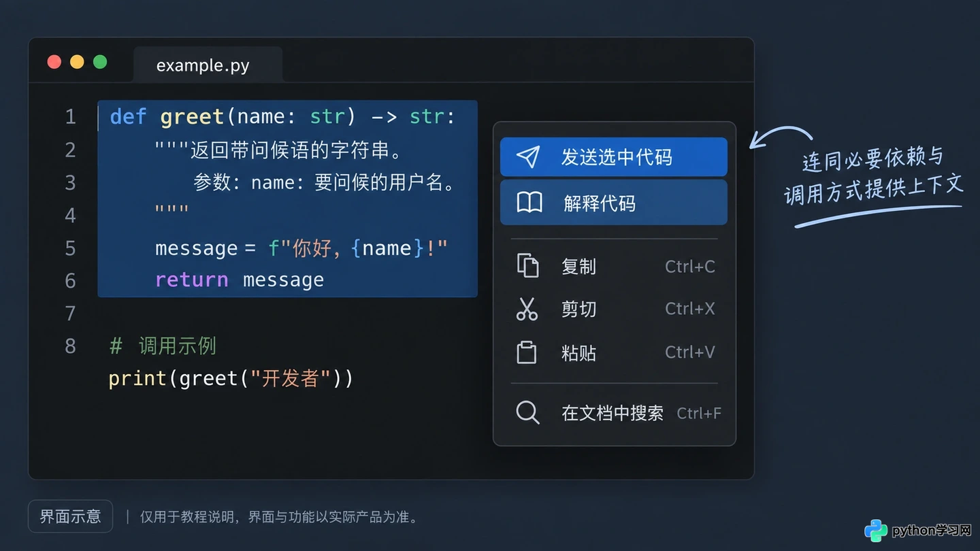The width and height of the screenshot is (980, 551).
Task: Click the print(greet("开发者")) code line
Action: pos(231,378)
